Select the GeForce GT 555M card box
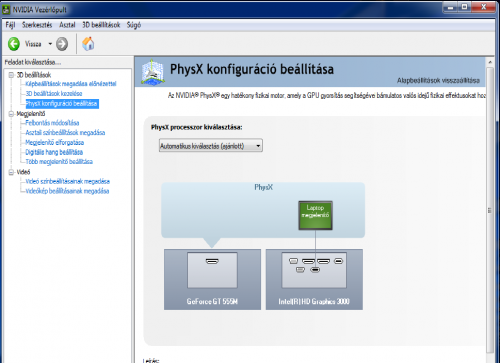Viewport: 500px width, 363px height. pos(212,279)
